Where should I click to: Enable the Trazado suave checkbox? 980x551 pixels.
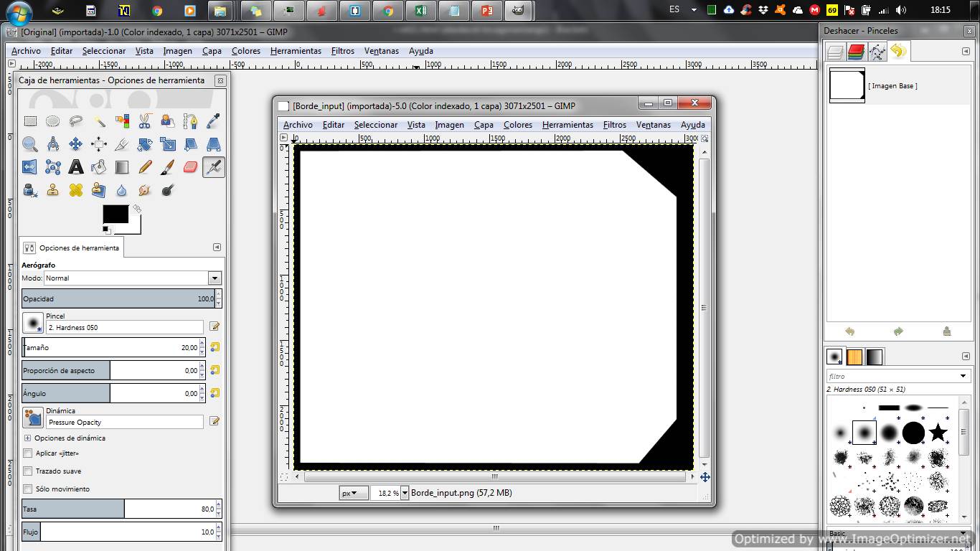(28, 471)
